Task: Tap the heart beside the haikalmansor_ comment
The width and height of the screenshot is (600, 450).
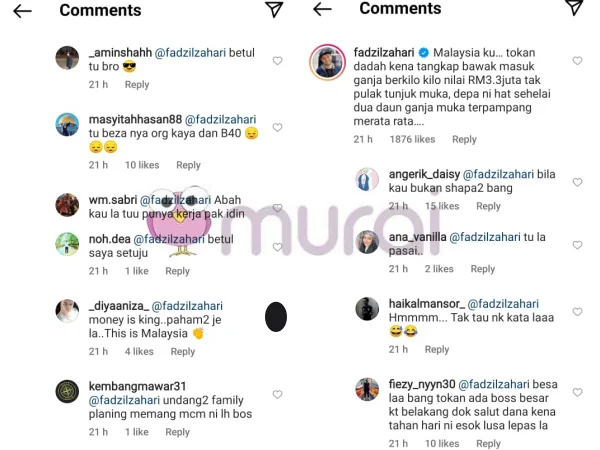Action: click(577, 312)
